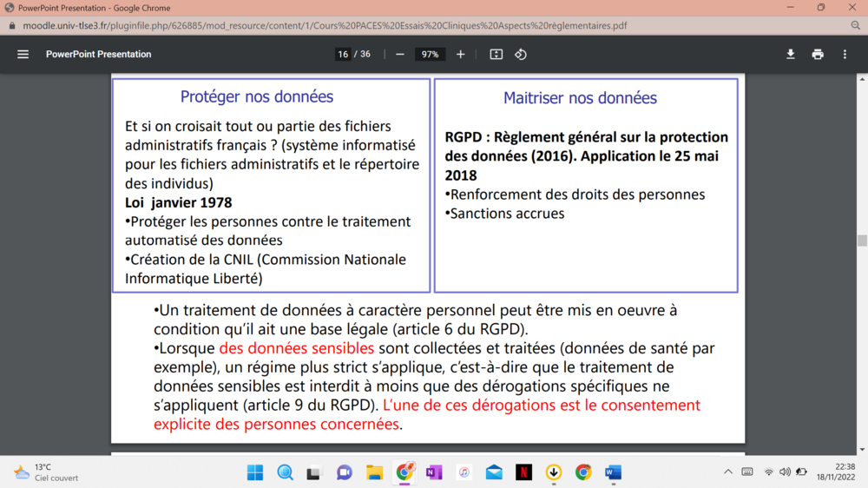This screenshot has height=488, width=868.
Task: Zoom in with the plus button
Action: [x=460, y=54]
